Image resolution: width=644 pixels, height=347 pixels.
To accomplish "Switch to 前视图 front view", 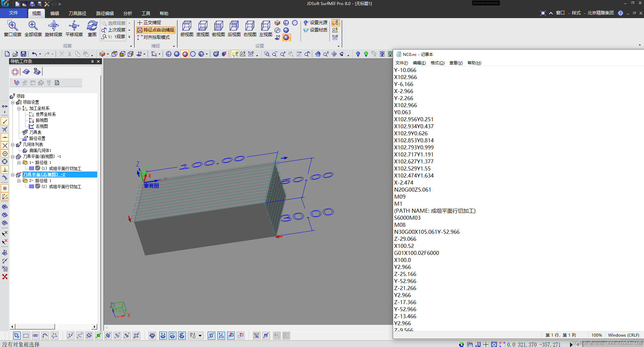I will [218, 26].
